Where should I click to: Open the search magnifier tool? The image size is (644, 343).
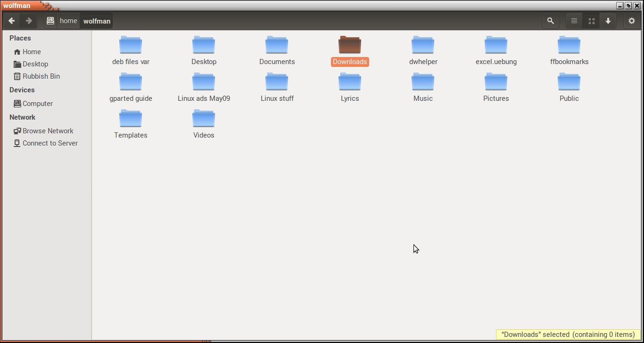(550, 21)
